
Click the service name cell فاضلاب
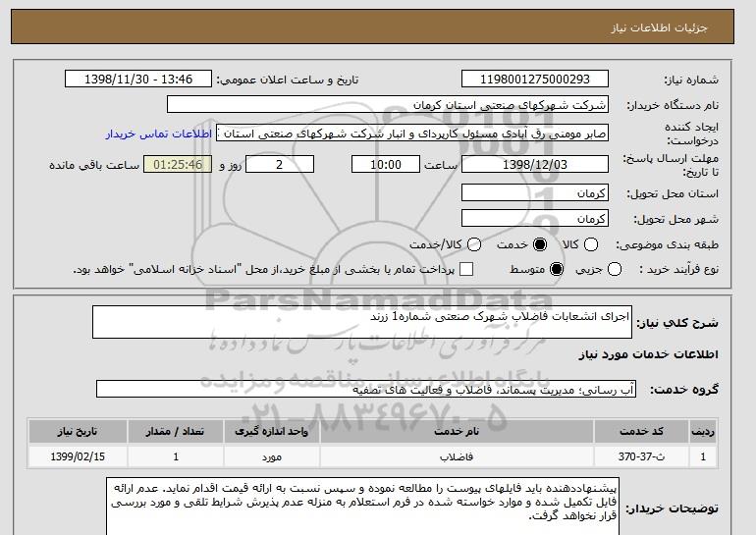click(457, 456)
